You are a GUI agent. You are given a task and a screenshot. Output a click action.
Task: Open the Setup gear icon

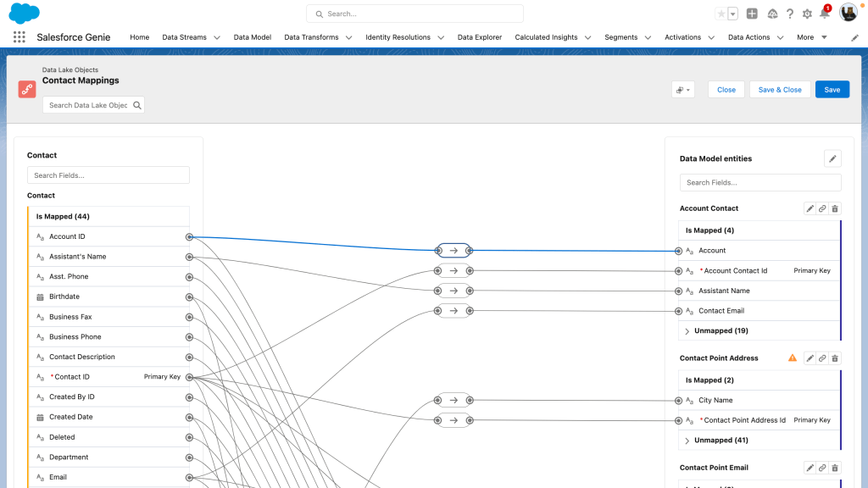807,14
